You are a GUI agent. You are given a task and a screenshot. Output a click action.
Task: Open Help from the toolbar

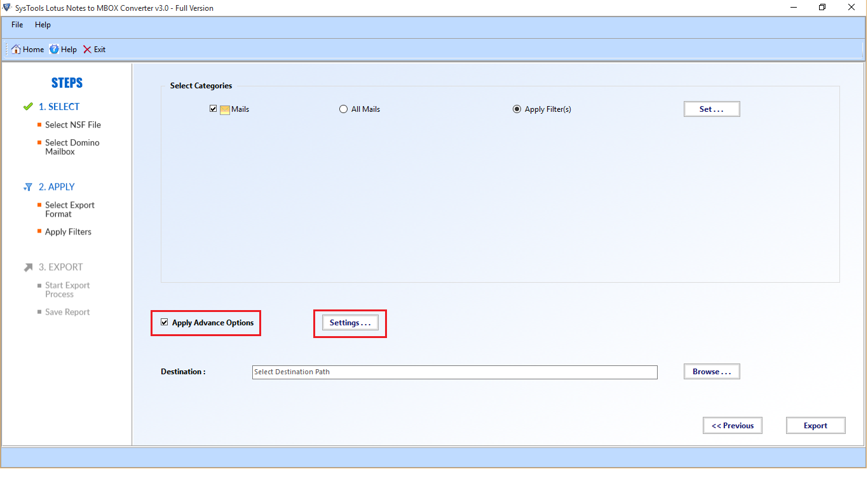[63, 50]
